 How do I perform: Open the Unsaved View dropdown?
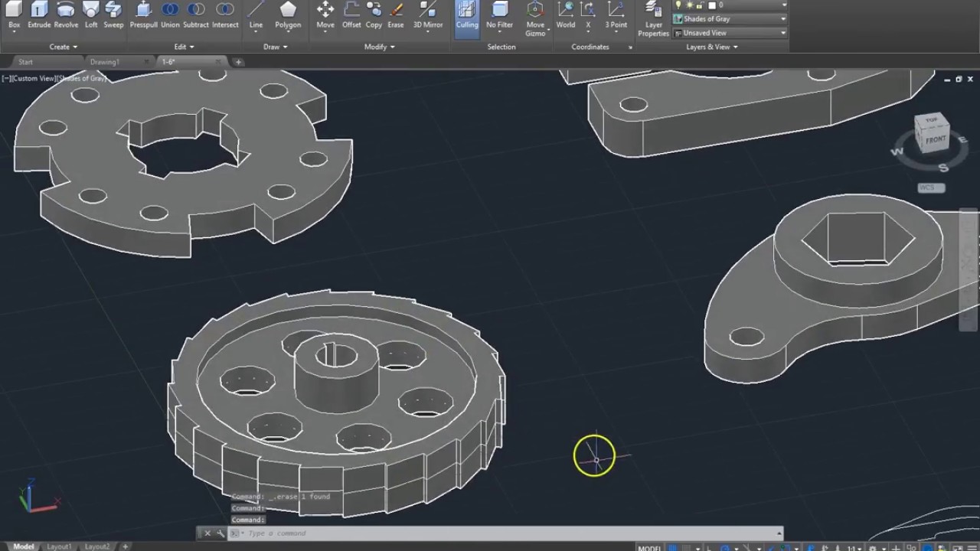730,33
